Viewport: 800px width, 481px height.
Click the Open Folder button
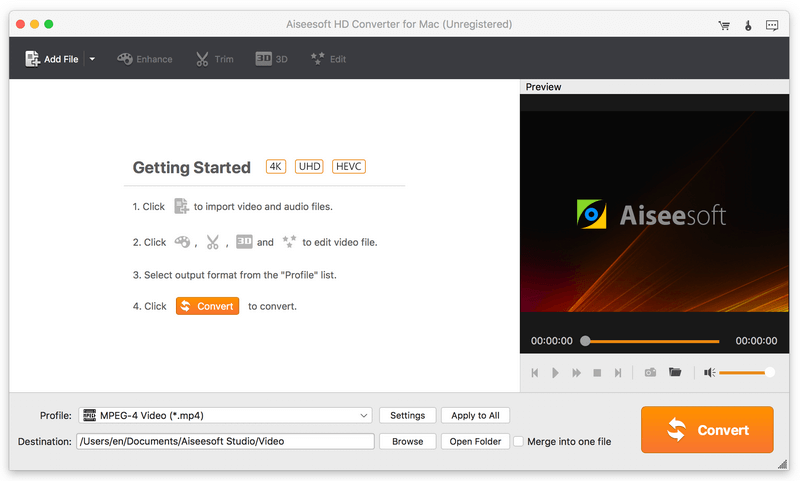click(x=475, y=441)
